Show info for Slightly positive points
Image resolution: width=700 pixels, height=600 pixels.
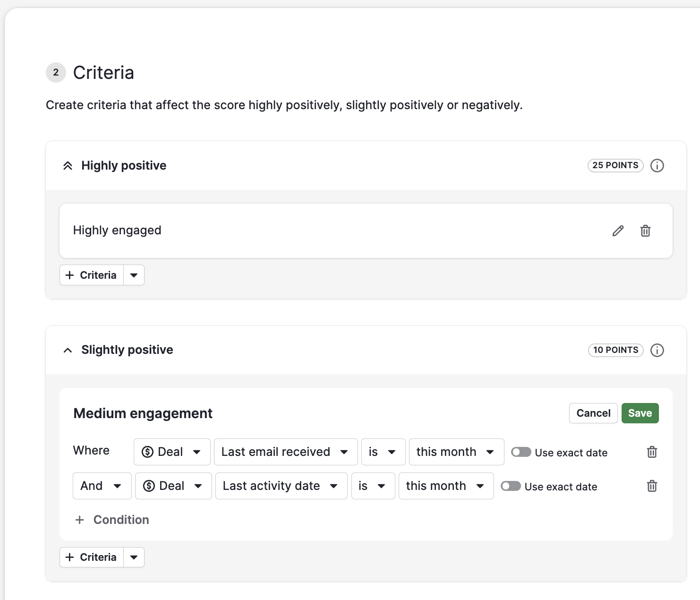tap(657, 350)
